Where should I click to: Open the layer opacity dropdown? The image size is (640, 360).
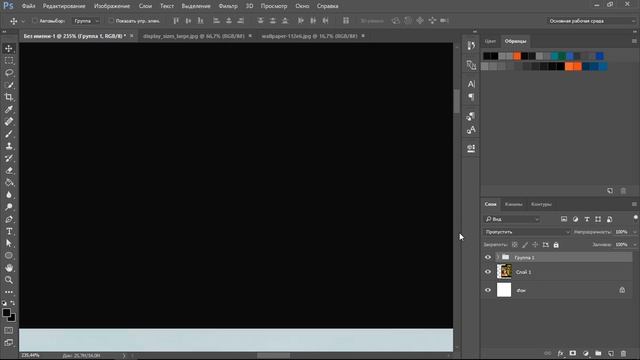click(634, 232)
